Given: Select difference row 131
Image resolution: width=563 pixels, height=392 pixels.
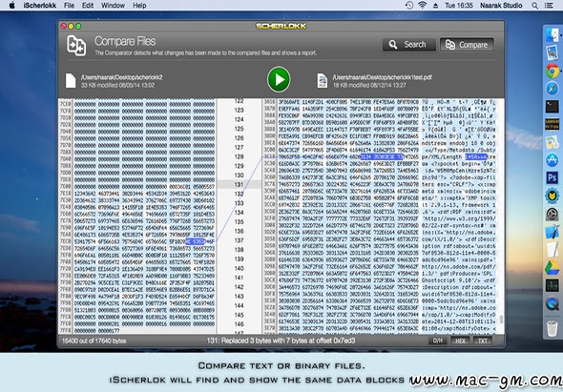Looking at the screenshot, I should 240,184.
